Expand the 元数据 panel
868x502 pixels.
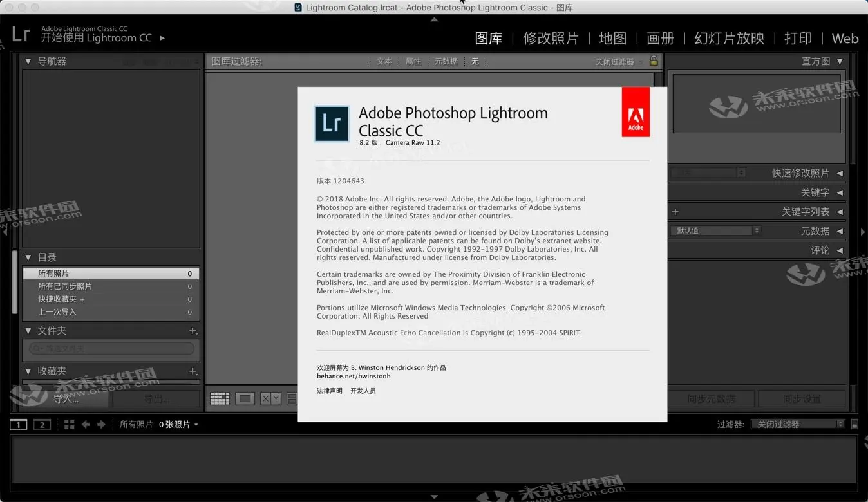click(840, 231)
